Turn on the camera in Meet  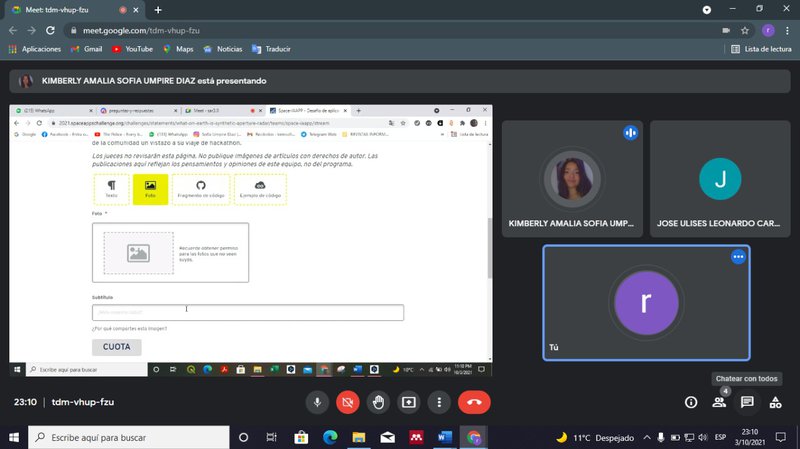tap(348, 402)
